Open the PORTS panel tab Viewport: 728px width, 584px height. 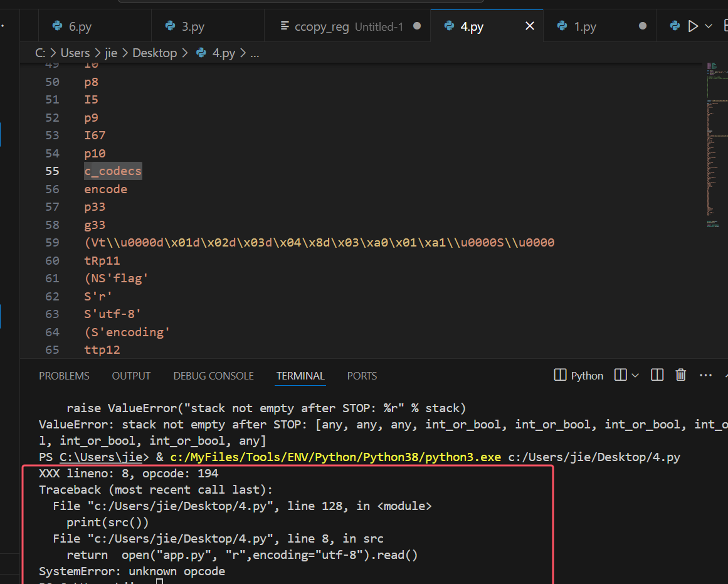362,376
